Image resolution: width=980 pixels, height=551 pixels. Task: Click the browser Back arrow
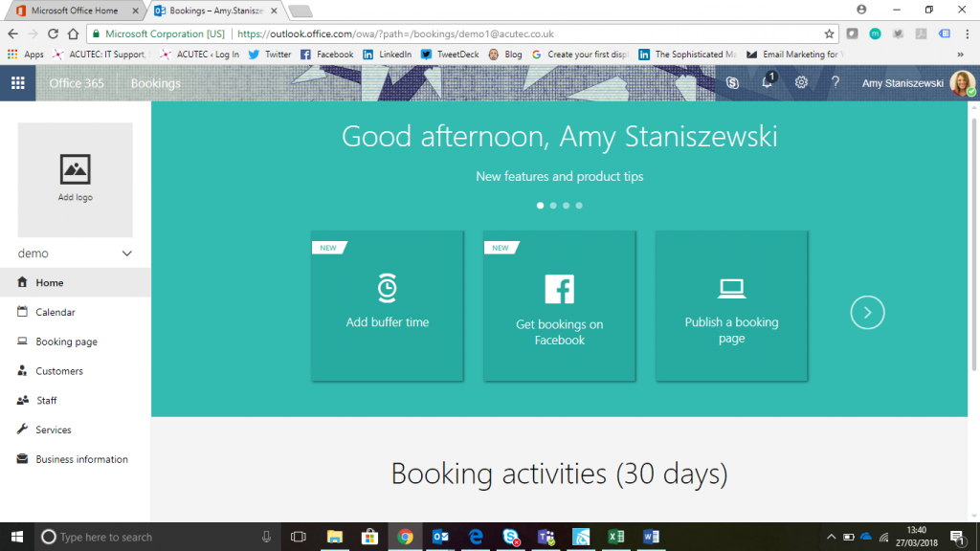13,33
